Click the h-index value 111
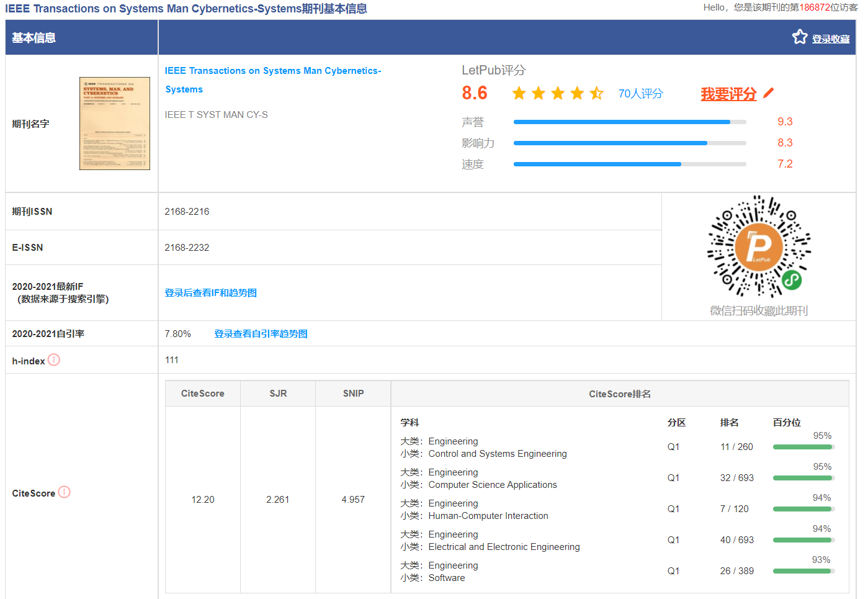The image size is (868, 599). tap(172, 360)
